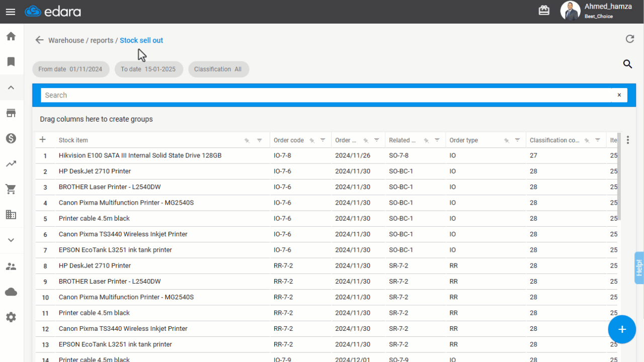This screenshot has height=362, width=644.
Task: Go to Home in sidebar
Action: [x=11, y=36]
